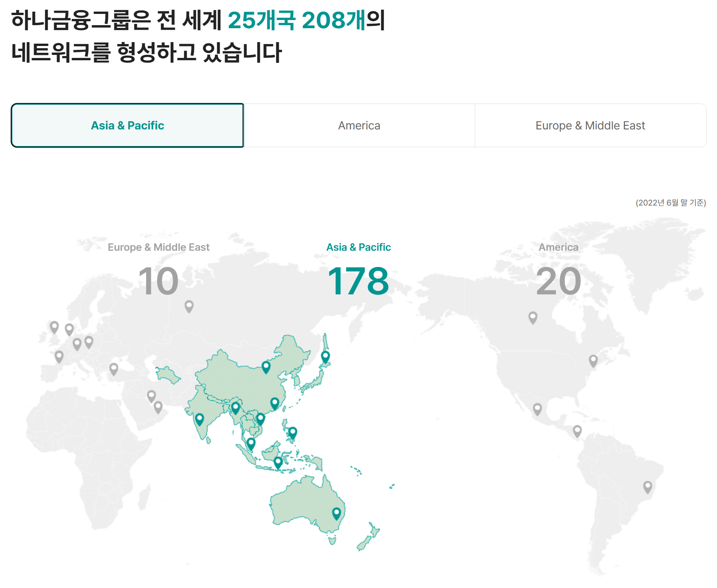Select the gray pin in Germany
The height and width of the screenshot is (588, 717).
77,344
